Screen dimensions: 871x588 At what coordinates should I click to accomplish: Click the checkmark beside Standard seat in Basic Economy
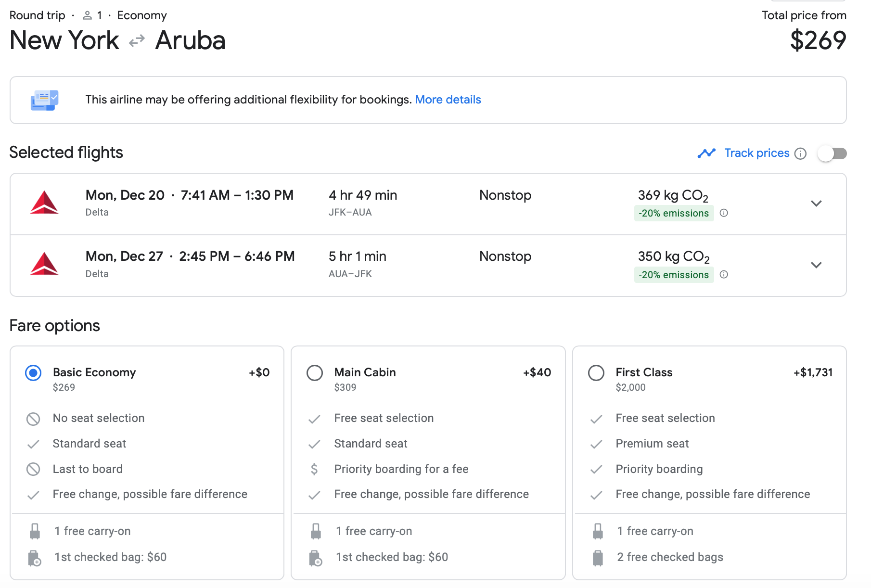(33, 444)
